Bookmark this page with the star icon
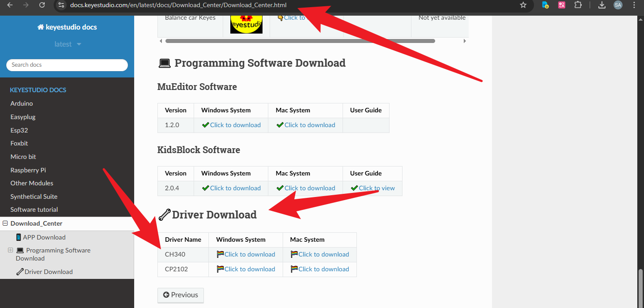The height and width of the screenshot is (308, 644). [x=523, y=5]
